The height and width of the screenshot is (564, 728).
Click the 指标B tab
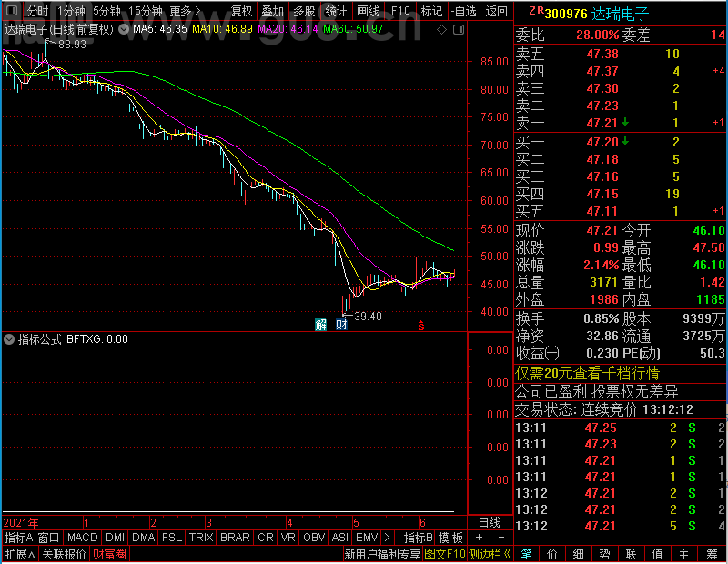tap(418, 538)
